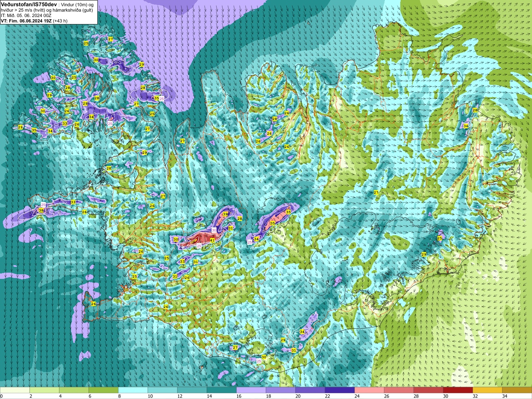
Task: Click the light pink 24–26 legend swatch
Action: click(369, 390)
